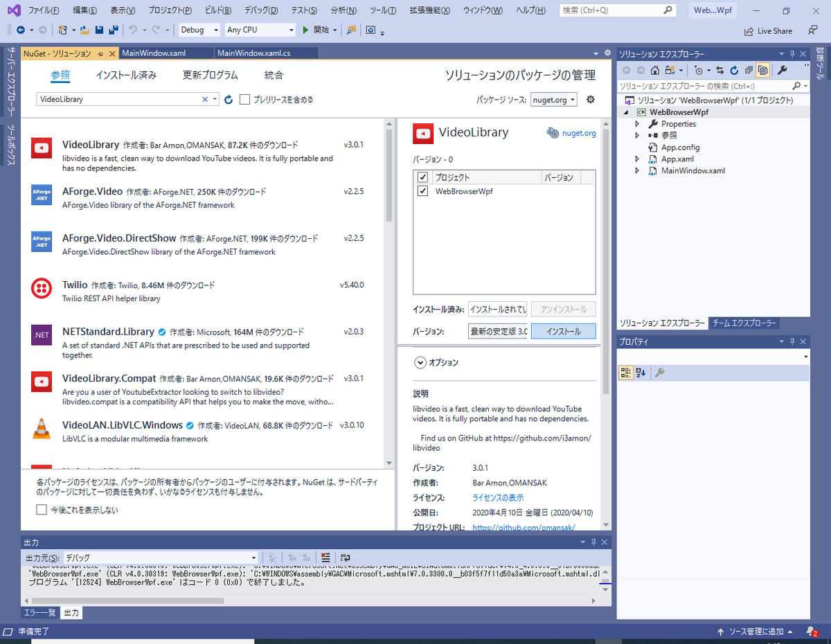Click Clear All icon in Output panel
831x644 pixels.
point(325,557)
